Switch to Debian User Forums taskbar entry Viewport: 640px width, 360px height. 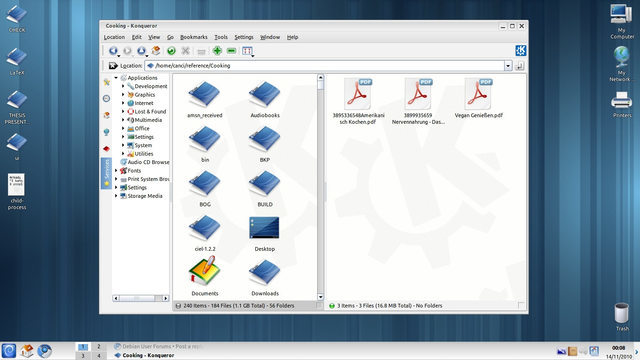[x=158, y=347]
